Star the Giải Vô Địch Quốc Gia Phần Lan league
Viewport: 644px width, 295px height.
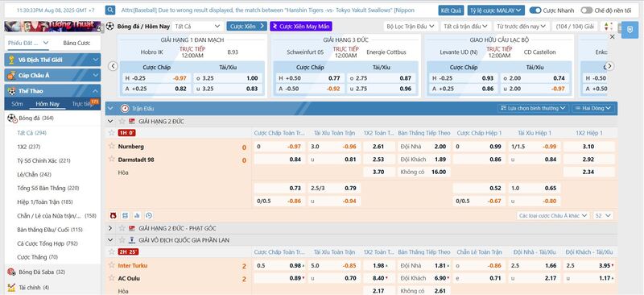[x=122, y=240]
